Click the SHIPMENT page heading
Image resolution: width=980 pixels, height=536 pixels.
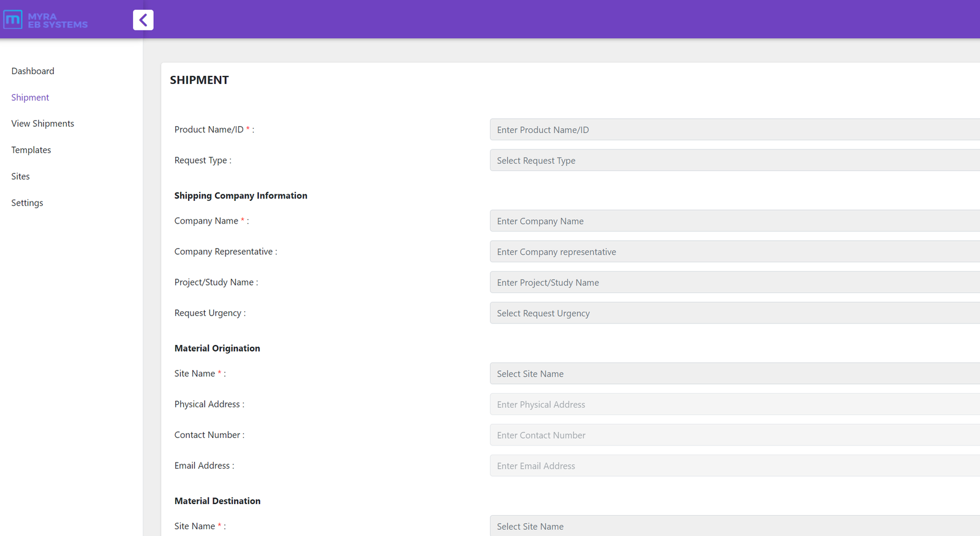coord(199,80)
